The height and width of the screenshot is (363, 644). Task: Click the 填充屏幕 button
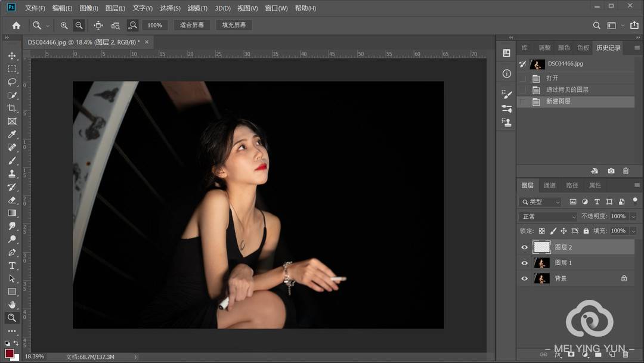pyautogui.click(x=234, y=25)
